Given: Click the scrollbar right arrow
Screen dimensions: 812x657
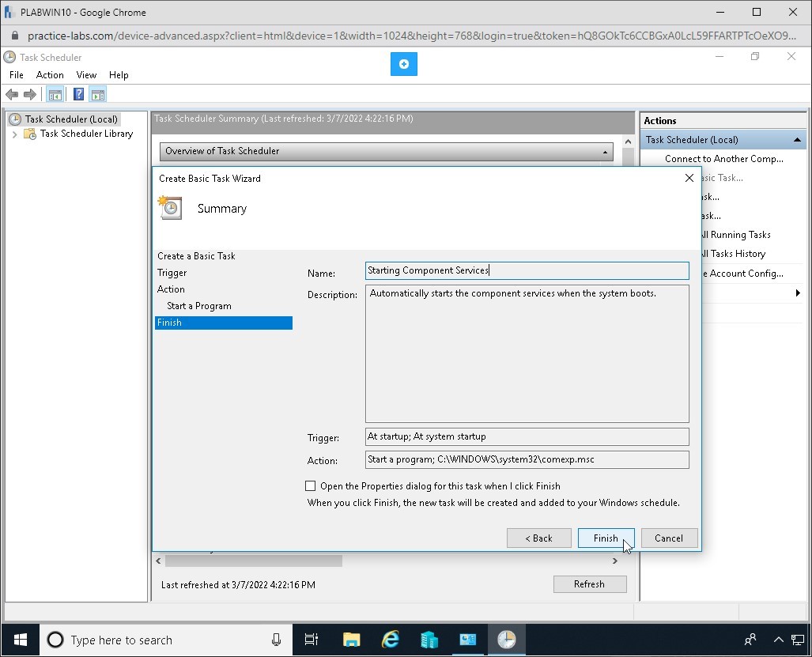Looking at the screenshot, I should click(614, 561).
